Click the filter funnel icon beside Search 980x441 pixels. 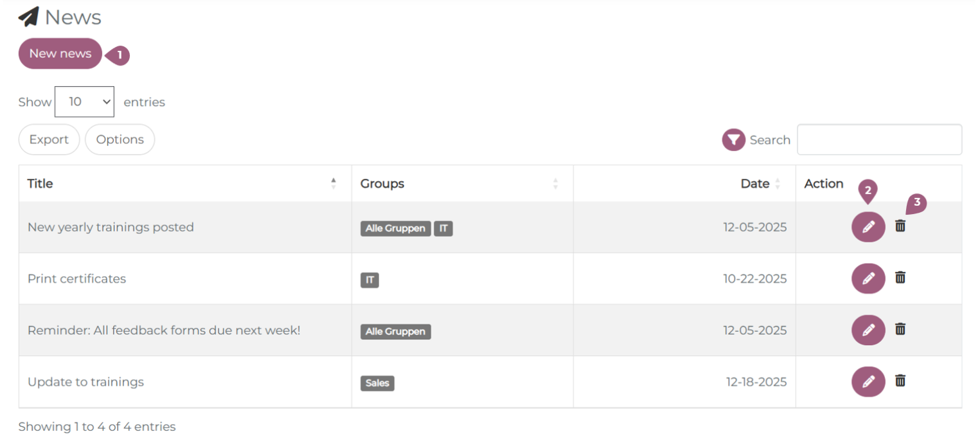coord(733,139)
